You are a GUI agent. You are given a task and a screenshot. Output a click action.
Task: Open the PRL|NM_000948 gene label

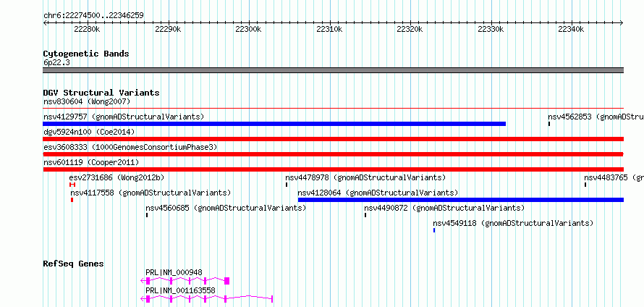(174, 272)
